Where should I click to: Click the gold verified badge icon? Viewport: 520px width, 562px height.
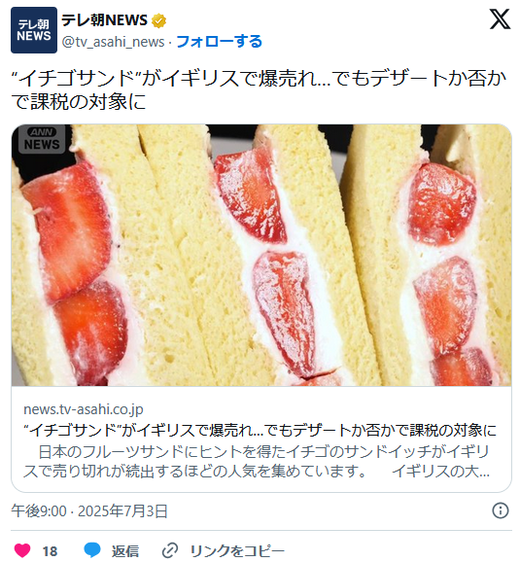tap(159, 21)
